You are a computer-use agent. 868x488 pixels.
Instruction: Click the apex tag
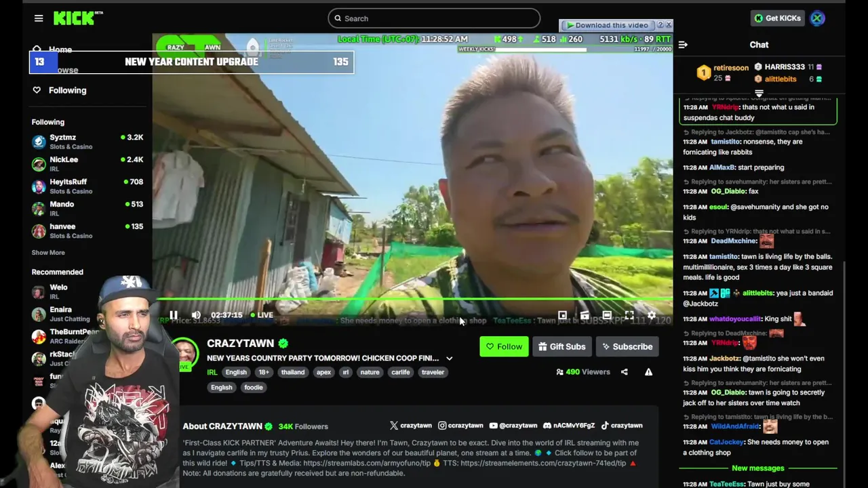pyautogui.click(x=324, y=372)
